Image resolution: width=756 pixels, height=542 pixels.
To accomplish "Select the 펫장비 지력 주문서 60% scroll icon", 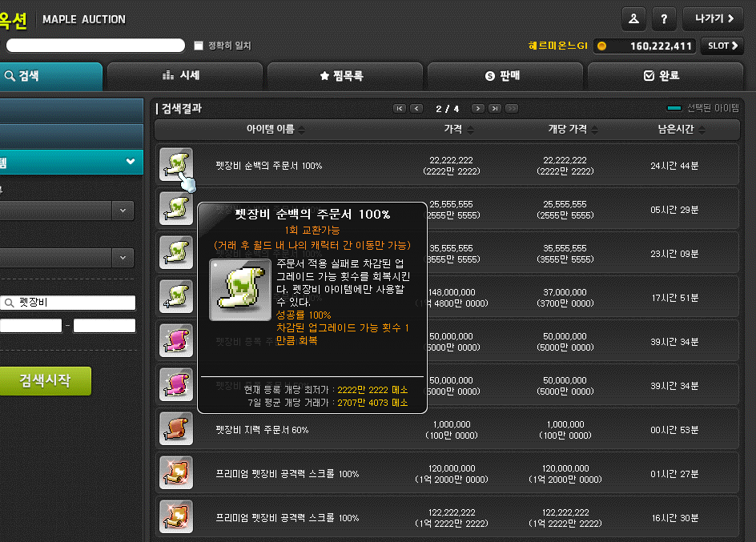I will point(176,429).
